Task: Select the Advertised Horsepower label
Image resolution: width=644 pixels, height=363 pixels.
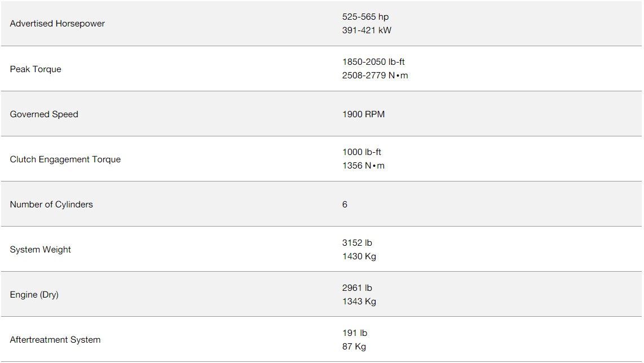Action: pyautogui.click(x=57, y=24)
